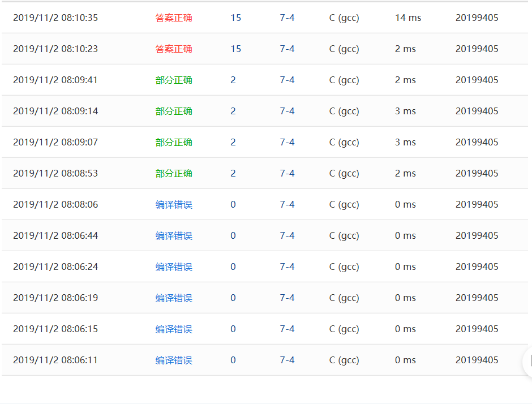Image resolution: width=532 pixels, height=404 pixels.
Task: Select timestamp 2019/11/2 08:10:23
Action: point(55,49)
